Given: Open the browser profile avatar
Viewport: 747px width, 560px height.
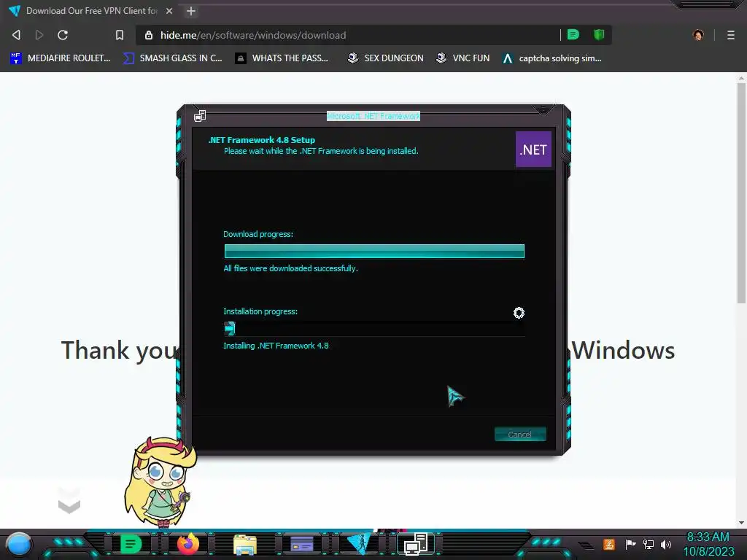Looking at the screenshot, I should [x=698, y=35].
